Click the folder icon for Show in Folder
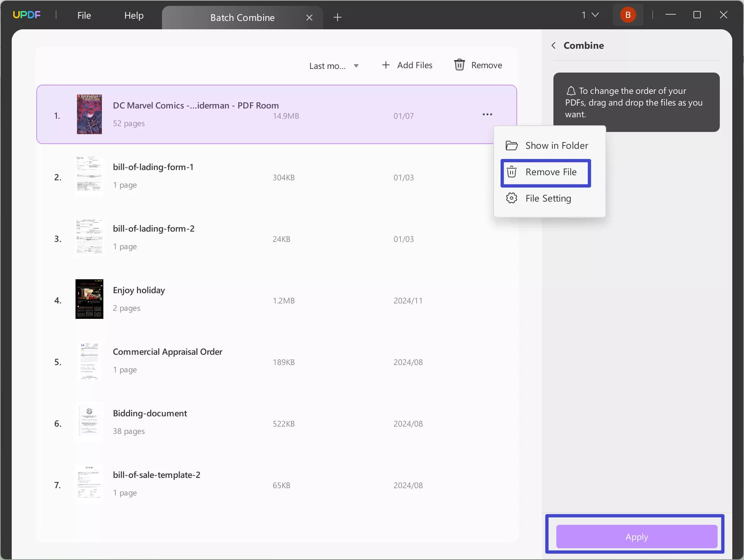Image resolution: width=744 pixels, height=560 pixels. click(512, 145)
